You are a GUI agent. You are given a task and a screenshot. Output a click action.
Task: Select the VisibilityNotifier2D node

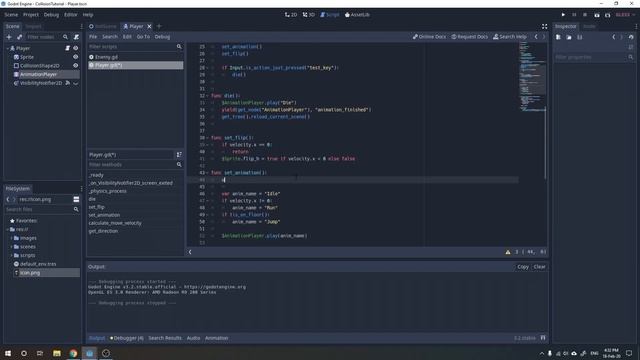coord(41,83)
